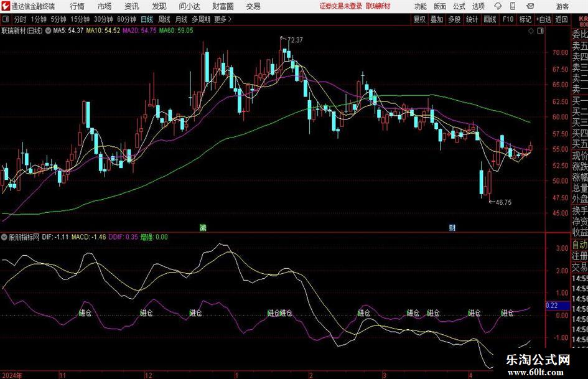588x379 pixels.
Task: Open the 市场 menu
Action: 105,6
